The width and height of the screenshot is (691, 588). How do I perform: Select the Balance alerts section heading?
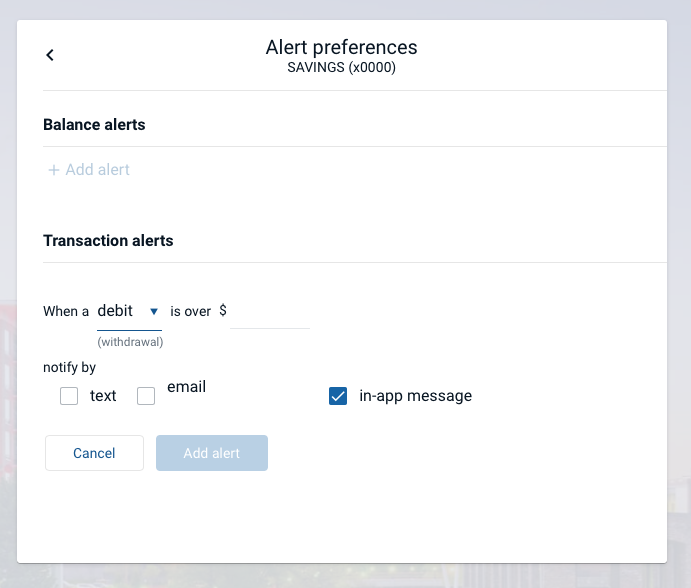point(94,125)
